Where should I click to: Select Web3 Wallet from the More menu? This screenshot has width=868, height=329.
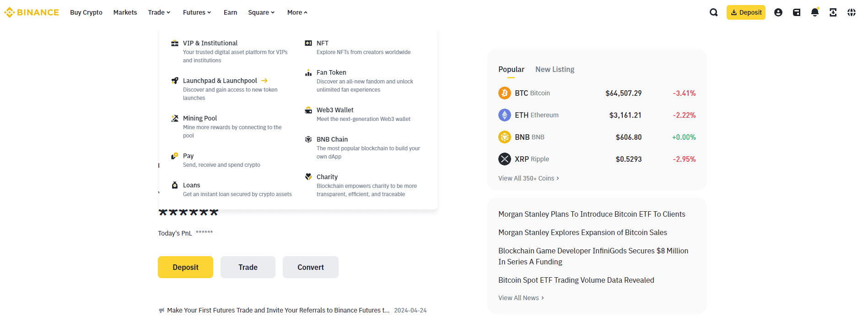[335, 110]
